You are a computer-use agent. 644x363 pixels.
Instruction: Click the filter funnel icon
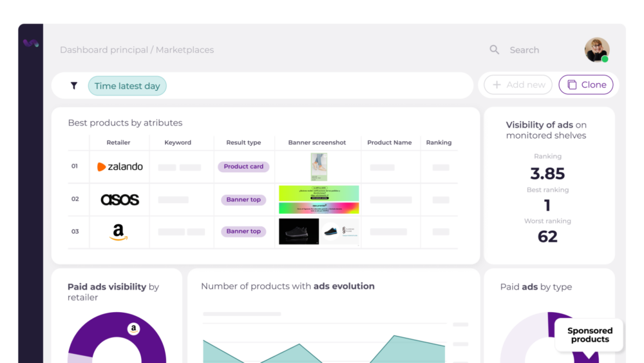pos(74,86)
